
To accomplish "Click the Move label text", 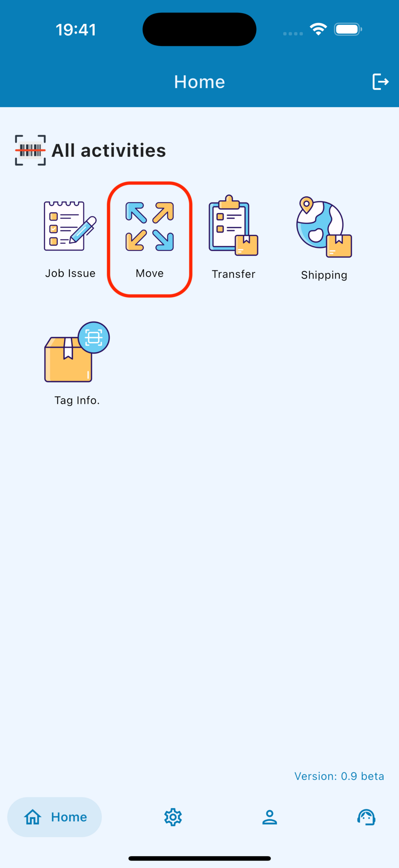I will [x=150, y=273].
